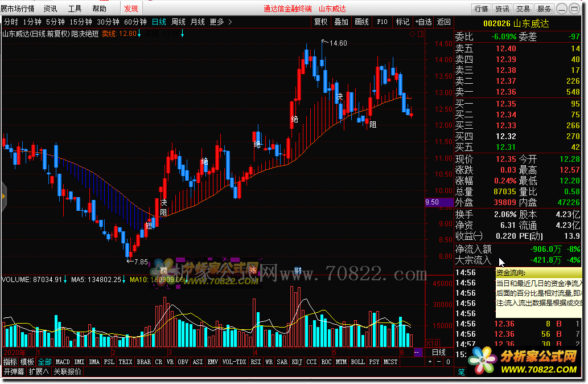
Task: Click the 行情 button at top right
Action: [x=481, y=9]
